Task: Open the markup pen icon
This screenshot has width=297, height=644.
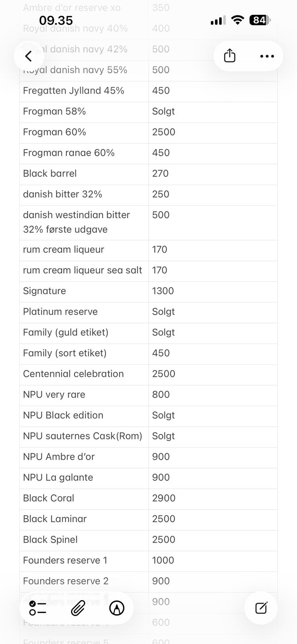Action: tap(117, 608)
